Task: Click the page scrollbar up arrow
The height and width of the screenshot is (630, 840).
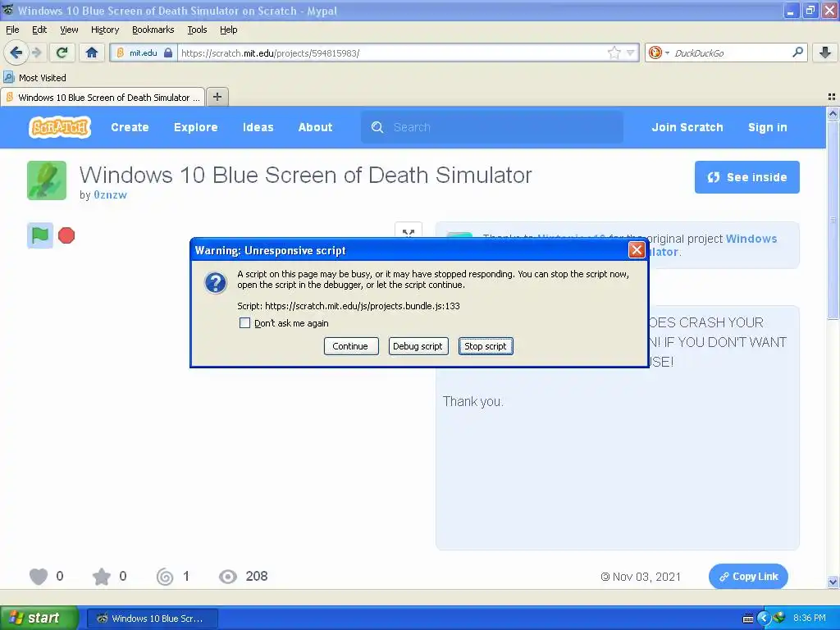Action: point(833,113)
